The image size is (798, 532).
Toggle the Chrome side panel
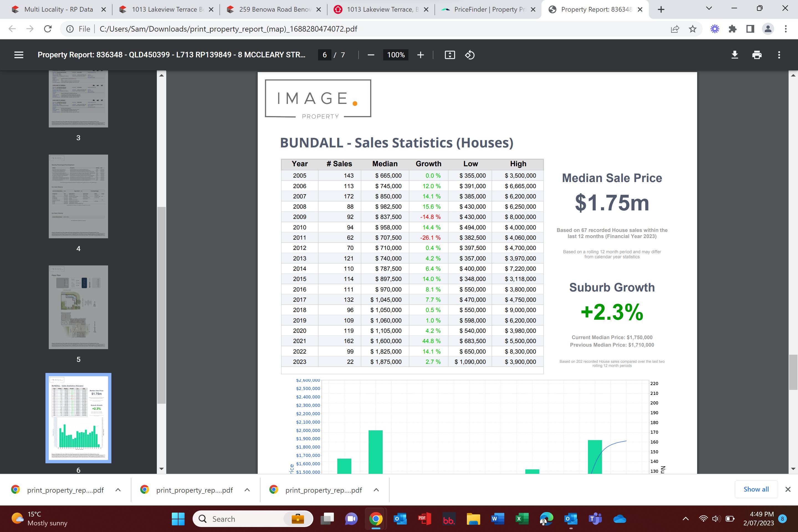750,29
